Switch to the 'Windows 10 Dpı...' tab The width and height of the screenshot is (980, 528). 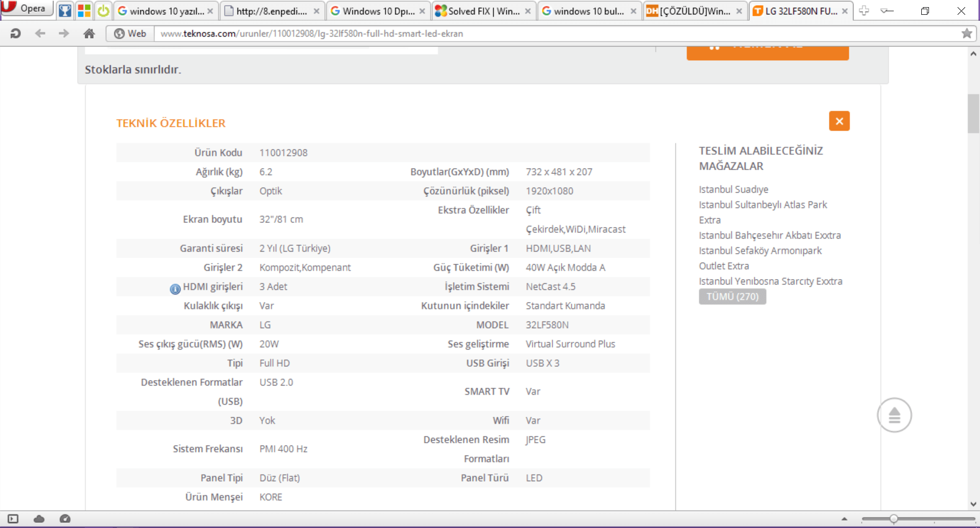point(378,11)
